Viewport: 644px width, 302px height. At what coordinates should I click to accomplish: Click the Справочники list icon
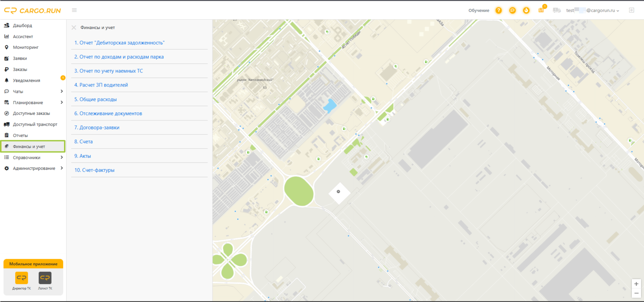click(x=6, y=157)
